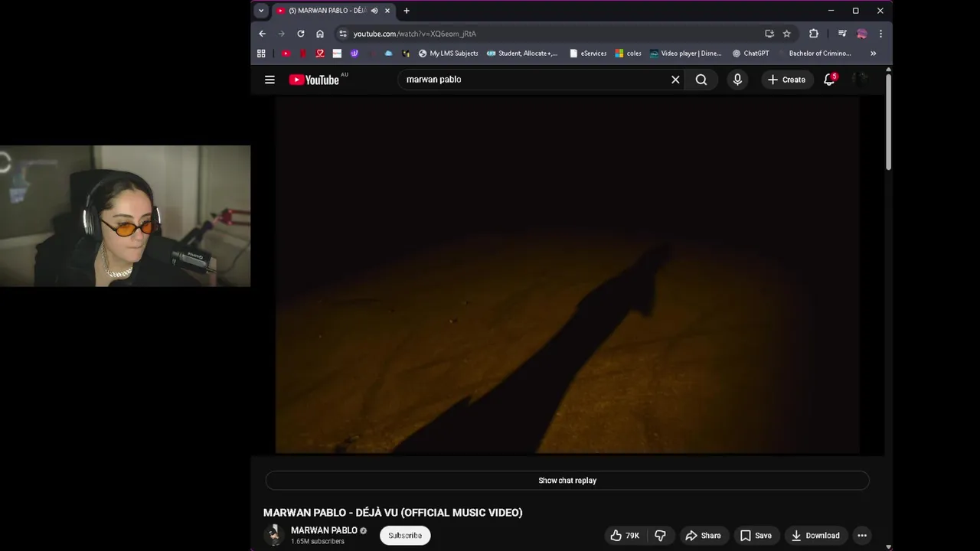Open tab search dropdown arrow
980x551 pixels.
(x=261, y=11)
